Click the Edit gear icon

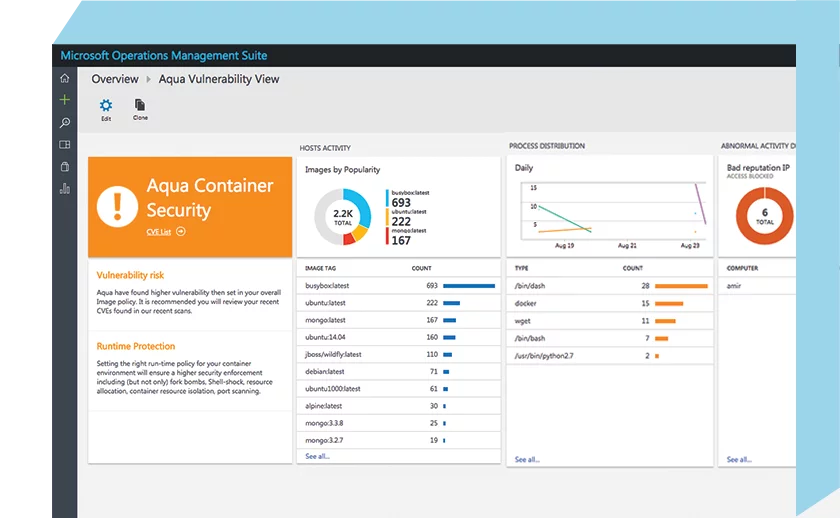point(106,105)
